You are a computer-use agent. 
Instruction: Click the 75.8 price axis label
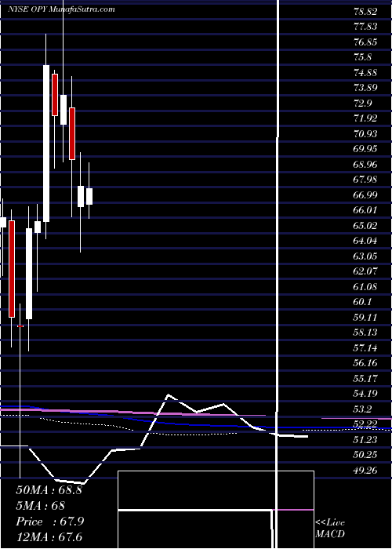[x=363, y=57]
